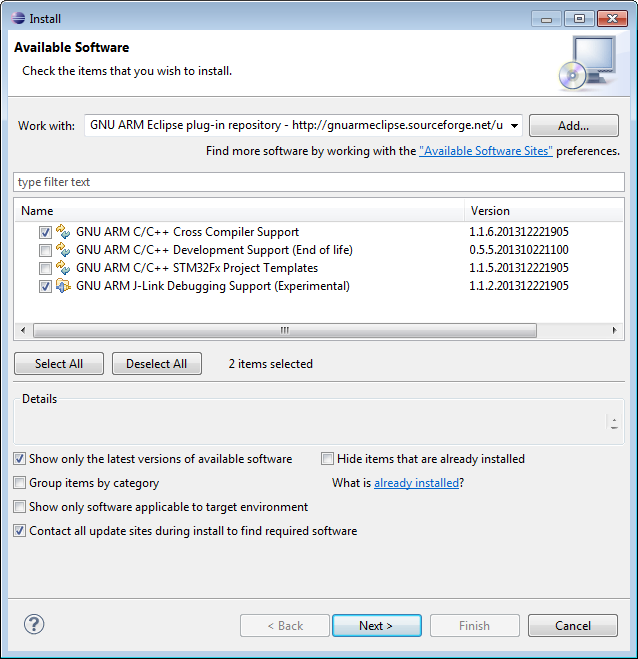Viewport: 638px width, 659px height.
Task: Click the Development Support plug-in icon
Action: coord(64,250)
